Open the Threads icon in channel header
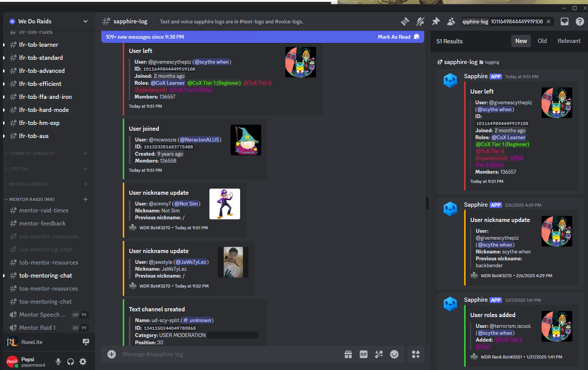Image resolution: width=588 pixels, height=370 pixels. pyautogui.click(x=405, y=21)
